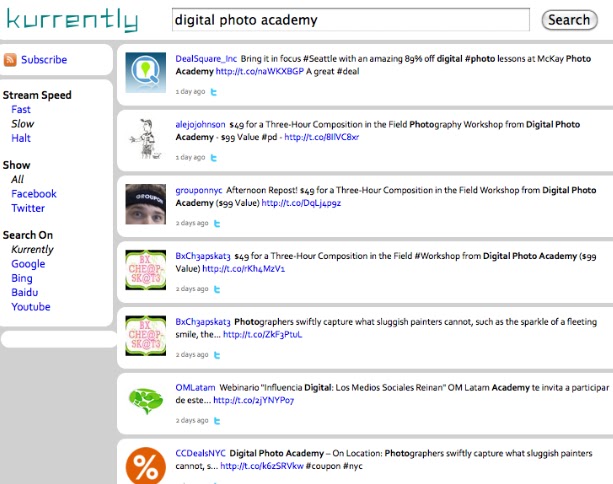Open BxCh3apskat3 username on the $49 post

pyautogui.click(x=203, y=256)
